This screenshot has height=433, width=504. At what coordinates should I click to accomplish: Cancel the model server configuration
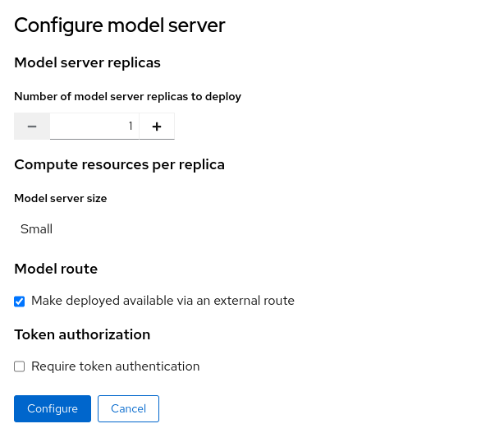(128, 408)
